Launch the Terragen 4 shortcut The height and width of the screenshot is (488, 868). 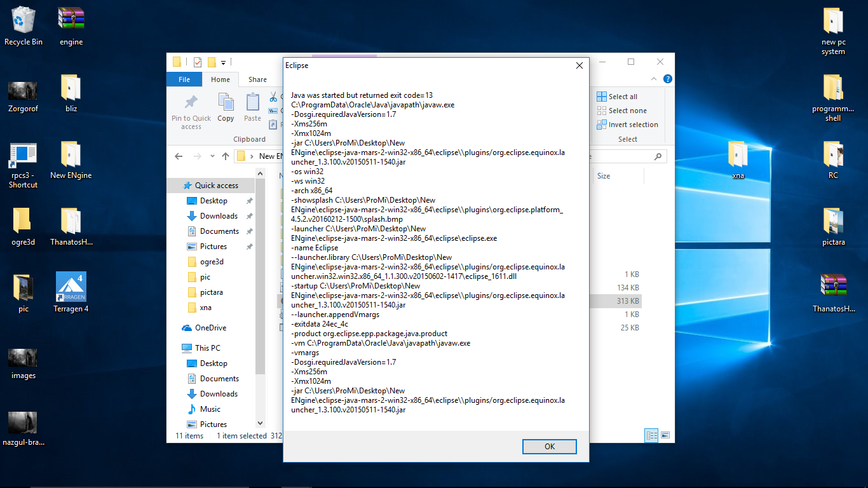coord(71,292)
